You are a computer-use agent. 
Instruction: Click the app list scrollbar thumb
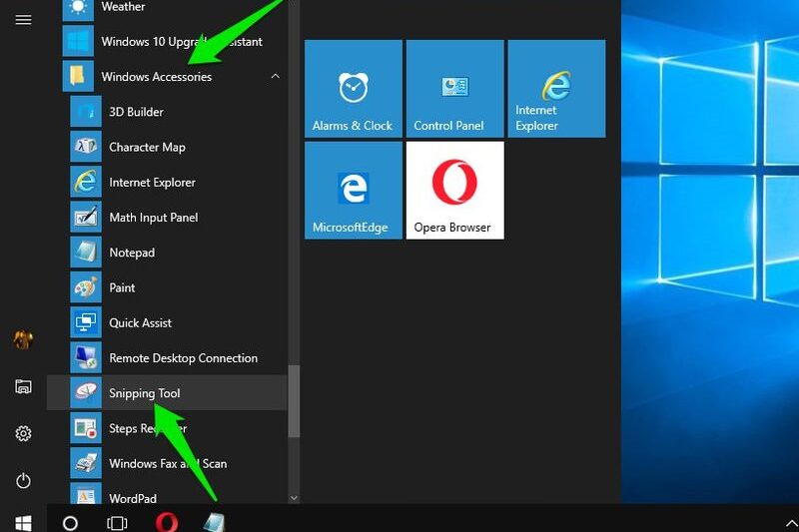coord(294,401)
